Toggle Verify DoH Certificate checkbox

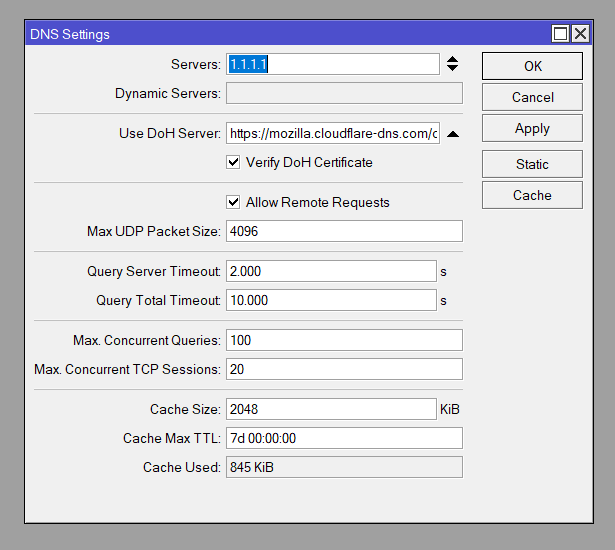click(x=234, y=162)
